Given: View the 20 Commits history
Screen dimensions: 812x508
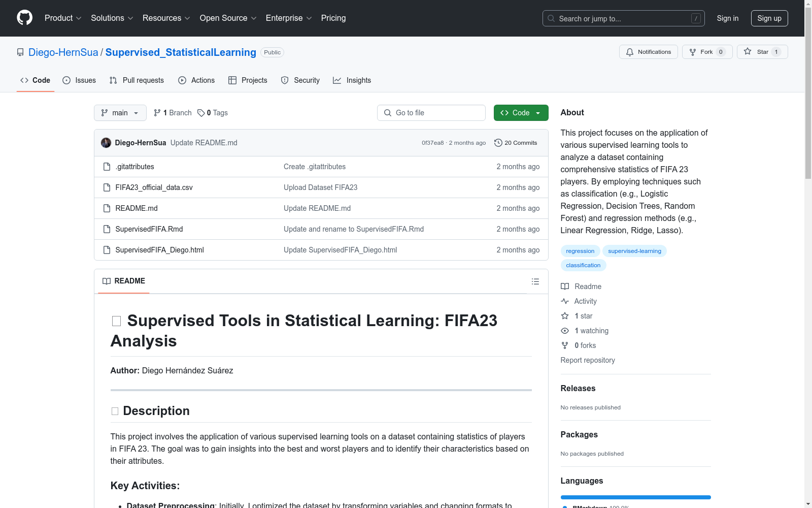Looking at the screenshot, I should click(516, 143).
